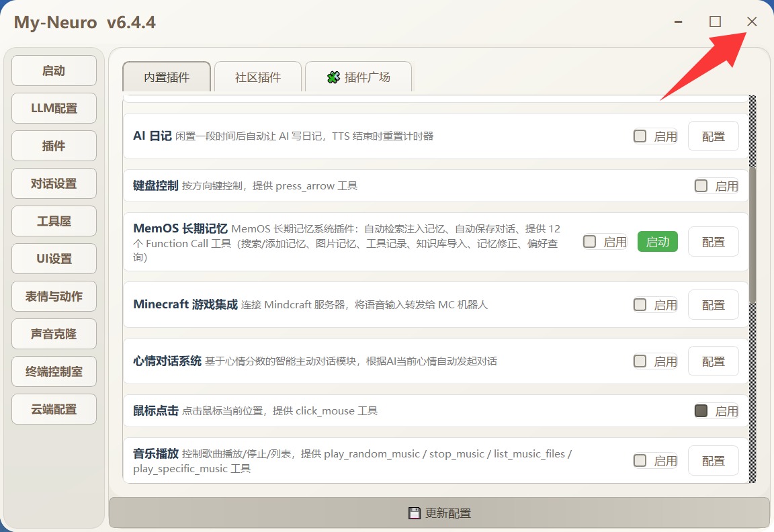Disable the 鼠标点击 plugin checkbox
This screenshot has width=774, height=532.
tap(701, 411)
